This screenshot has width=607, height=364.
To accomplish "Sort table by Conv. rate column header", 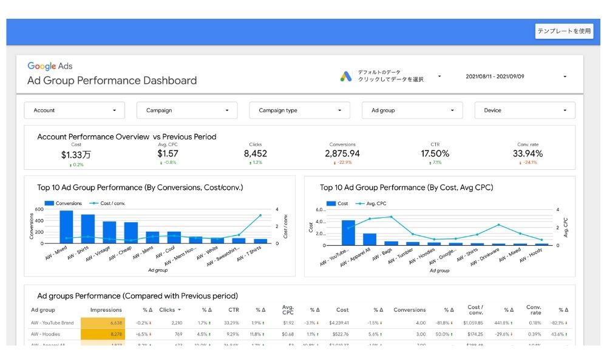I will (534, 309).
